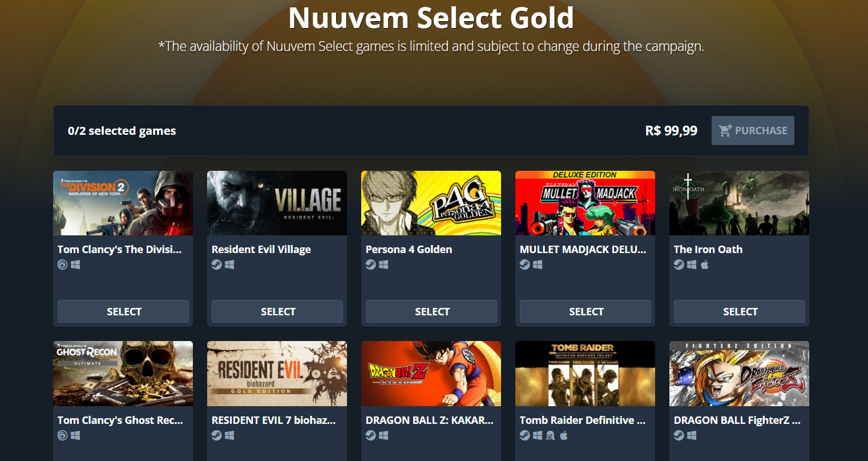Click the Windows icon under Persona 4 Golden
Image resolution: width=868 pixels, height=461 pixels.
[383, 264]
